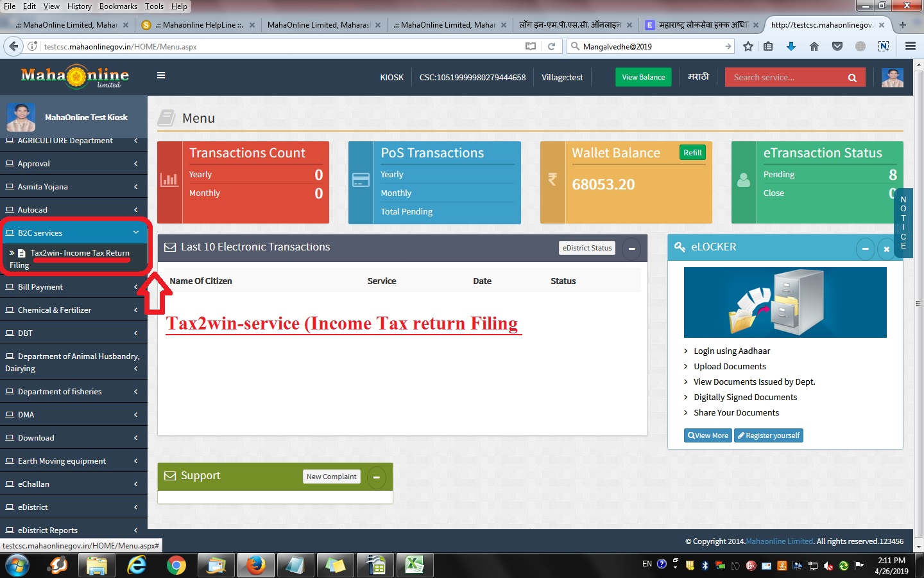
Task: Open Internet Explorer from the taskbar
Action: tap(136, 565)
